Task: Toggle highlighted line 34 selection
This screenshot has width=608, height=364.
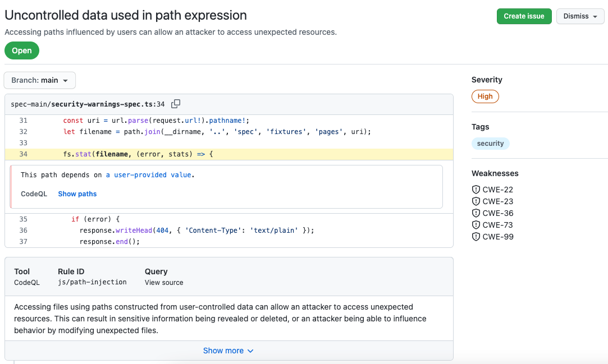Action: coord(23,154)
